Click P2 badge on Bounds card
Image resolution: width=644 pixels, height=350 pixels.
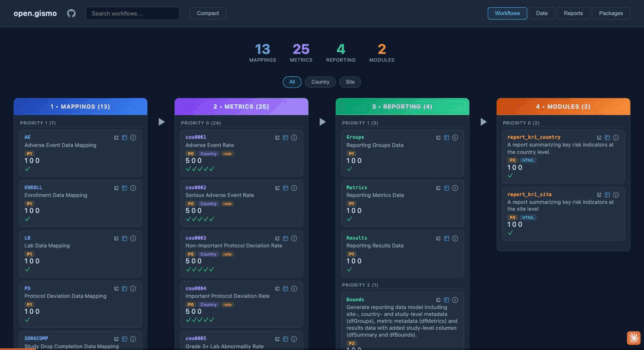pyautogui.click(x=351, y=344)
